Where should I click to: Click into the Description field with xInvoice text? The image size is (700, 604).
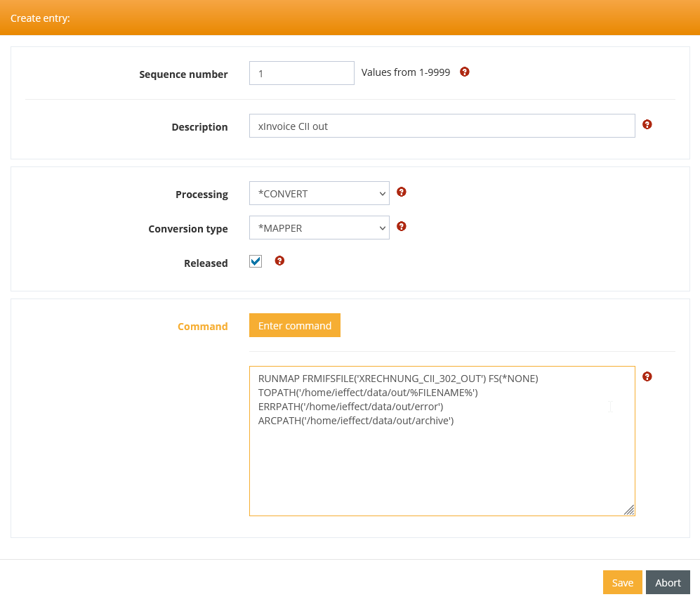coord(442,126)
